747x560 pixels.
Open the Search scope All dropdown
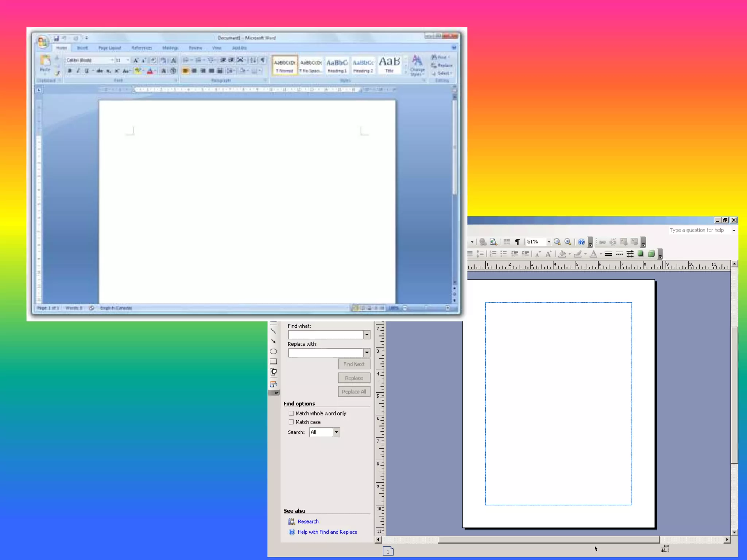[336, 432]
